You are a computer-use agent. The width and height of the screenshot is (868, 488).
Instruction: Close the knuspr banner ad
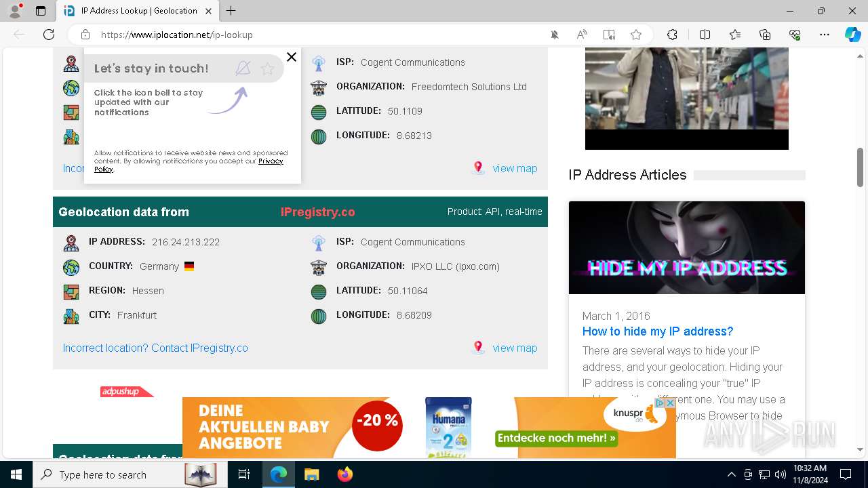coord(670,403)
